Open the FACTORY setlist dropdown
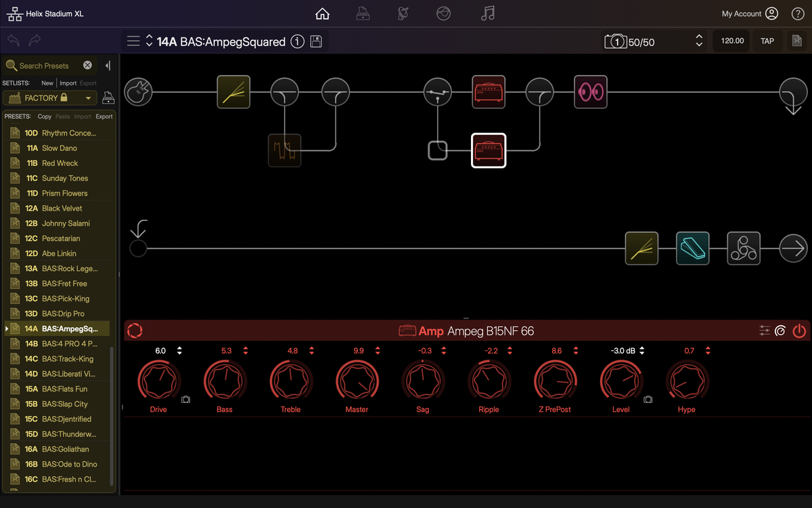The height and width of the screenshot is (508, 812). pos(51,98)
